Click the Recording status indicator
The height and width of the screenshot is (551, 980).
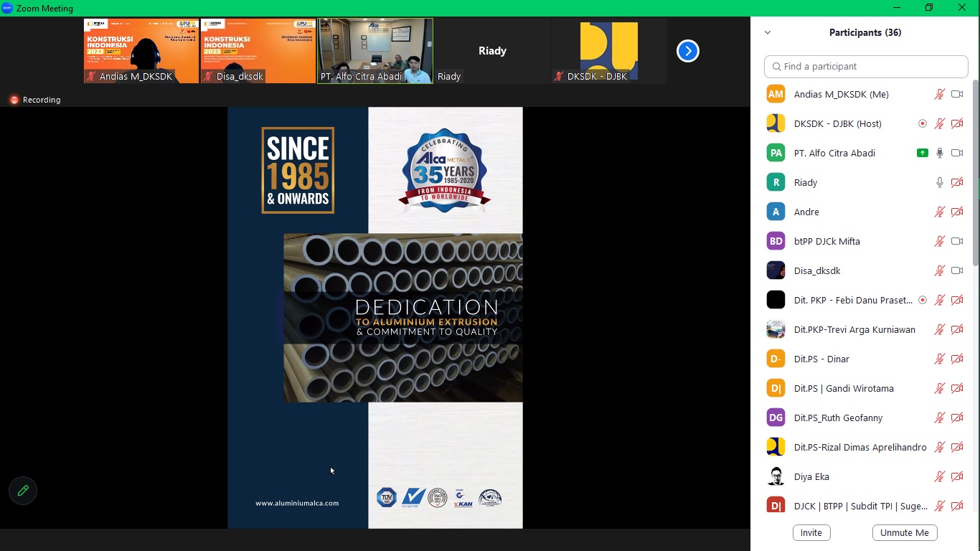click(35, 100)
